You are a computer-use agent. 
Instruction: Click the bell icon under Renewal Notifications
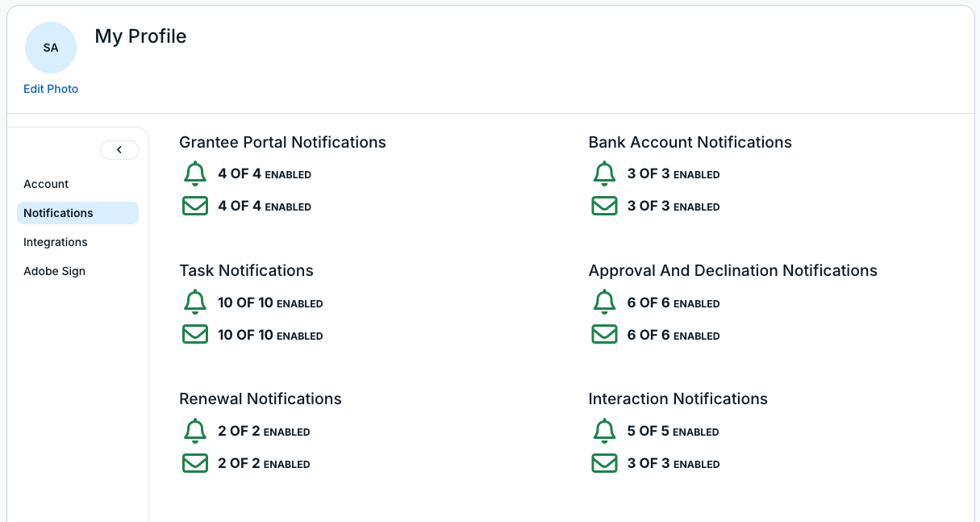coord(195,431)
